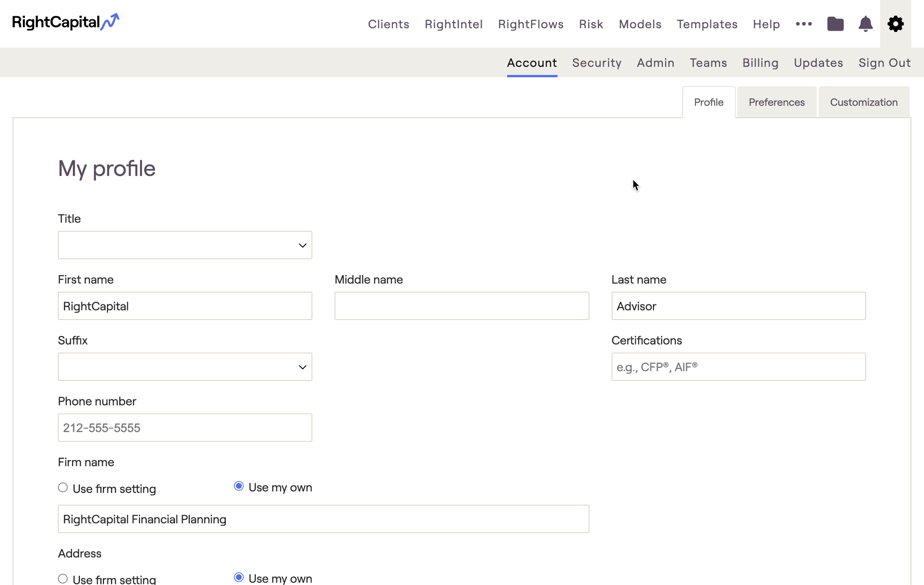The width and height of the screenshot is (924, 585).
Task: Go to Clients in top navigation
Action: click(x=389, y=24)
